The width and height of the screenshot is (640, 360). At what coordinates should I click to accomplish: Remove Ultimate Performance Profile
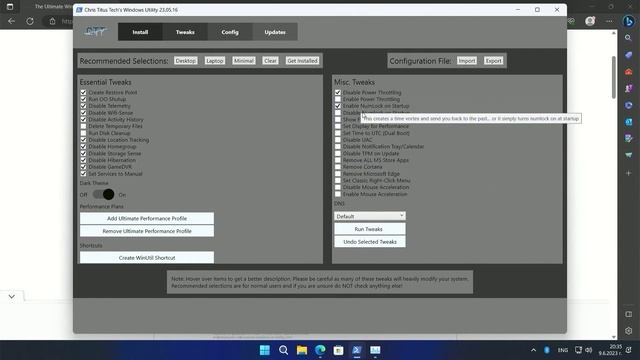pyautogui.click(x=147, y=231)
